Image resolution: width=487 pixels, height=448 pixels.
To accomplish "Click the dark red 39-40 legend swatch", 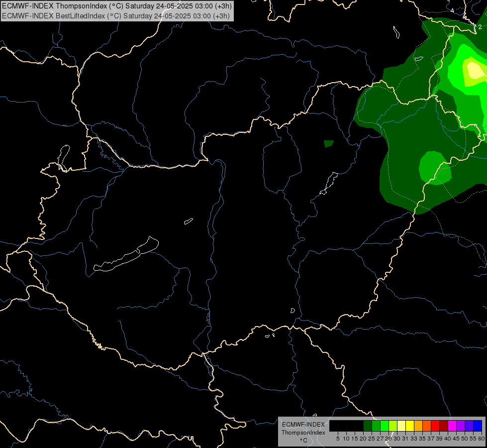I will [444, 426].
